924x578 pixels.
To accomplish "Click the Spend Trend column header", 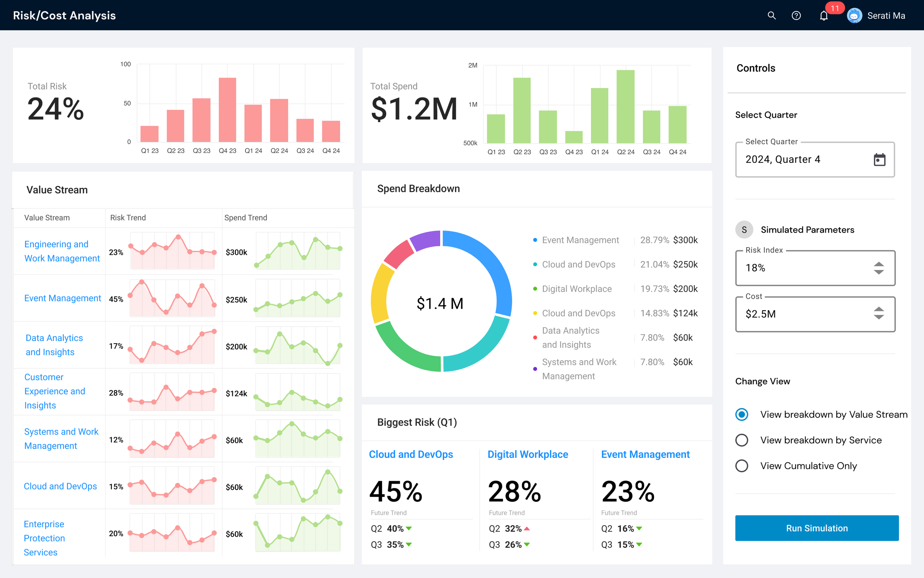I will point(246,217).
